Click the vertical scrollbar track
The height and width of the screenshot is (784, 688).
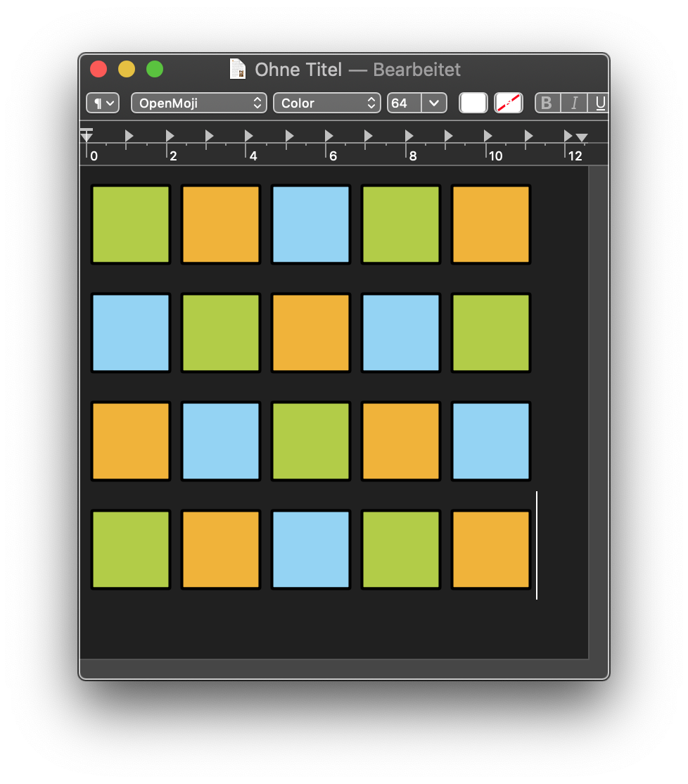point(598,412)
